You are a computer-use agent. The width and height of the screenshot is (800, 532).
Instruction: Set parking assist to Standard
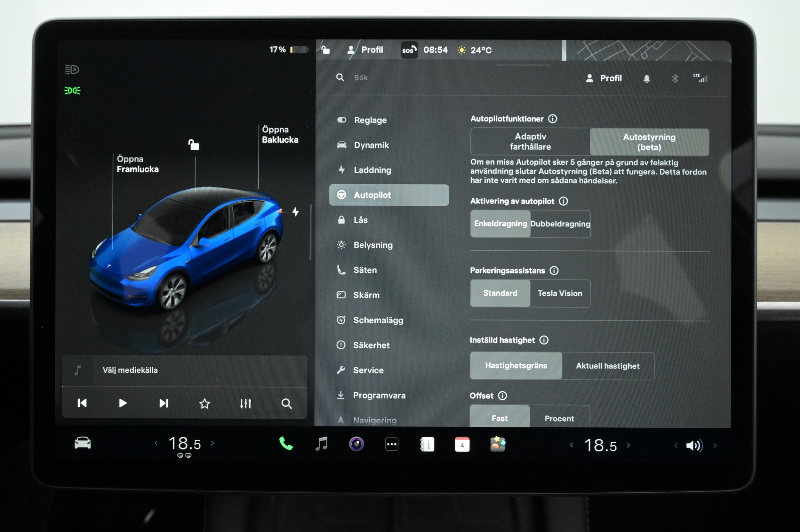point(500,293)
